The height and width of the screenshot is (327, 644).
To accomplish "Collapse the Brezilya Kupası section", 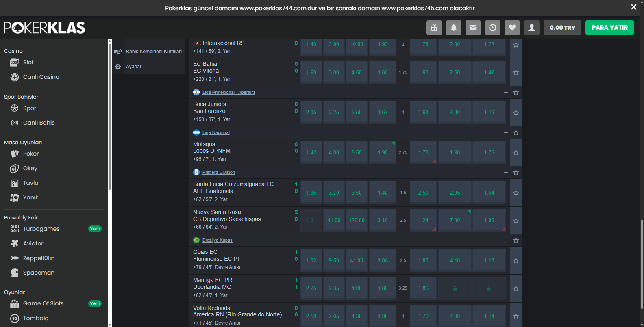I will coord(506,240).
